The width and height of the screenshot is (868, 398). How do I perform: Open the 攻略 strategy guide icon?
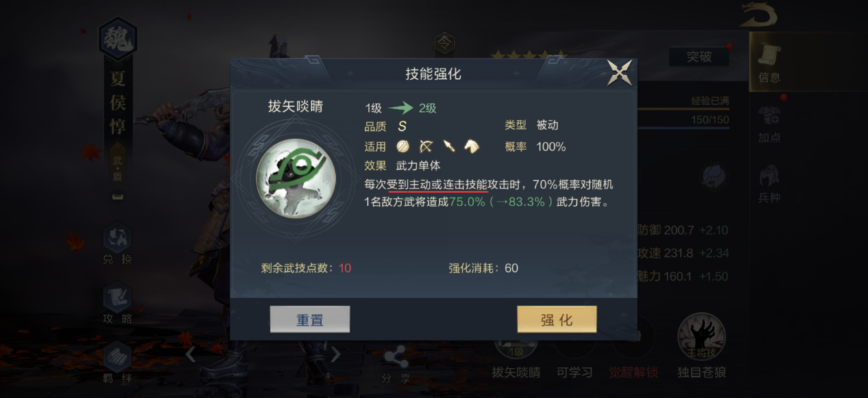[117, 304]
